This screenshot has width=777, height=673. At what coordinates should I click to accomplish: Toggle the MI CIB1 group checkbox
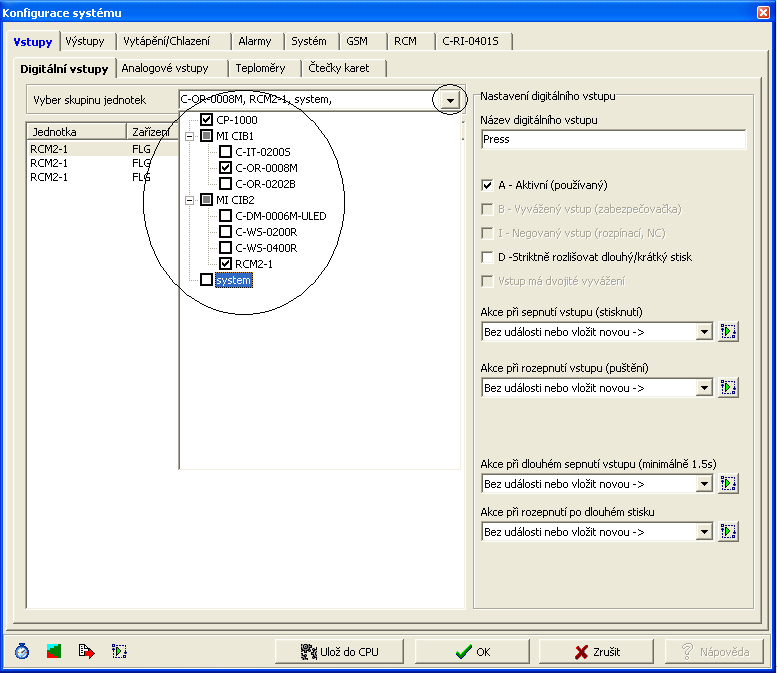click(207, 136)
